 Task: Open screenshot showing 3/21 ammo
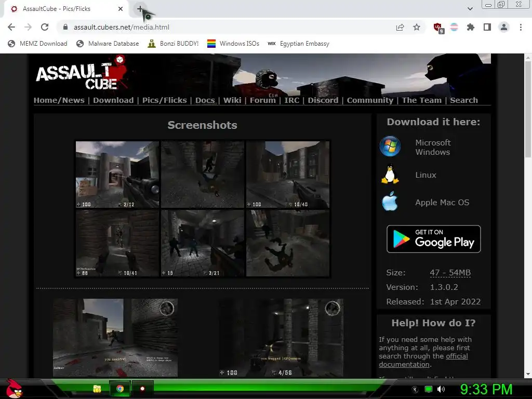pyautogui.click(x=203, y=243)
